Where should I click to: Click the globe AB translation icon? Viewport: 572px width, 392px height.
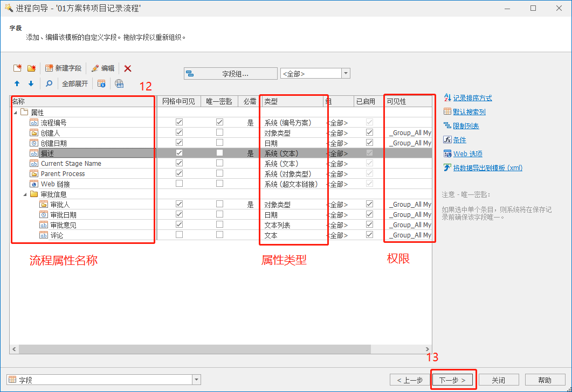[119, 83]
